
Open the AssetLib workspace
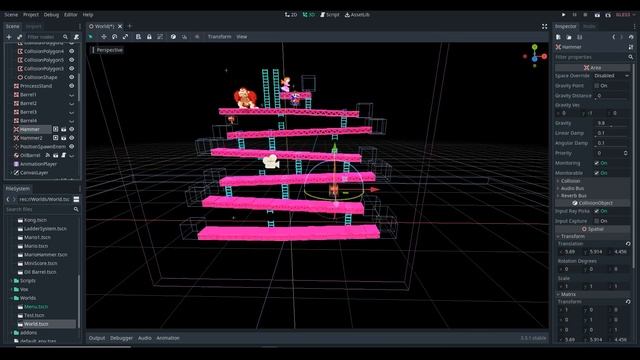(357, 15)
